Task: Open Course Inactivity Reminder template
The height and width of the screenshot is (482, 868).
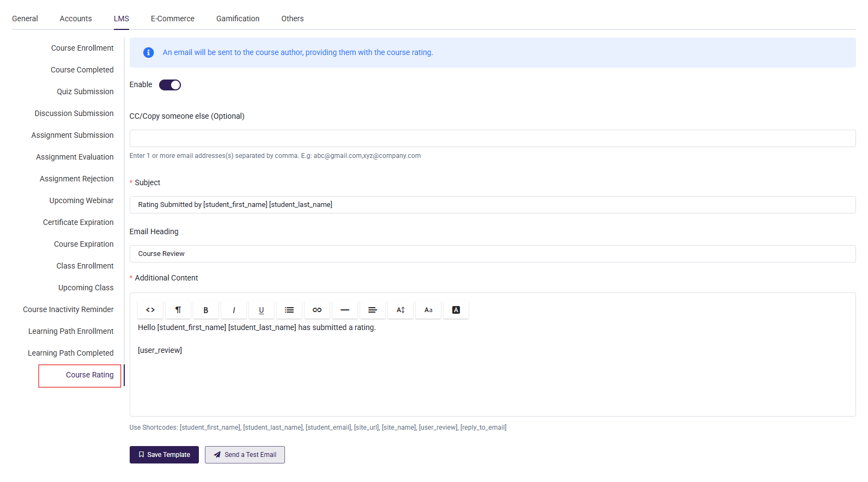Action: (x=68, y=309)
